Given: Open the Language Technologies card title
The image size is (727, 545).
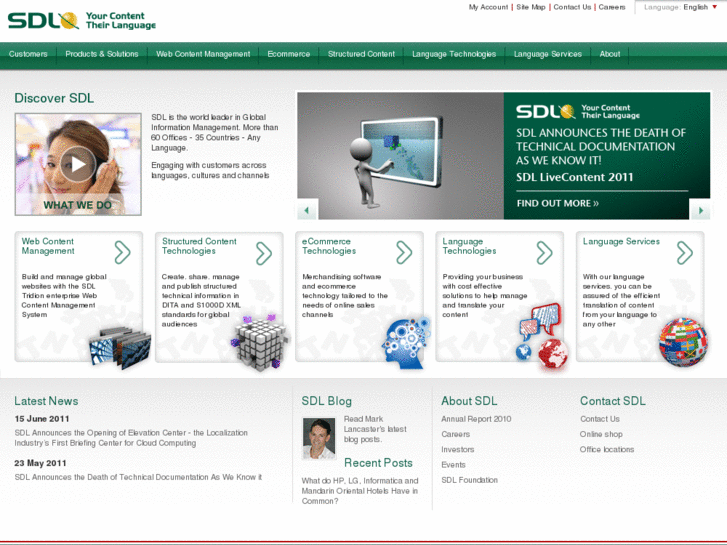Looking at the screenshot, I should point(469,246).
